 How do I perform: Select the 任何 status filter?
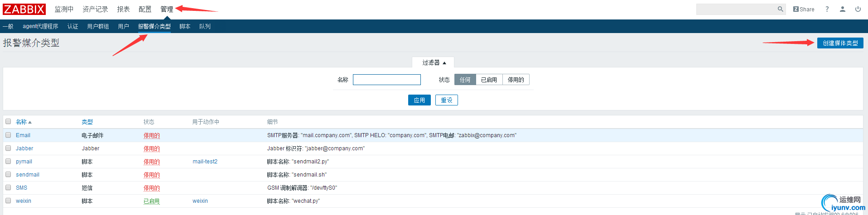(465, 80)
